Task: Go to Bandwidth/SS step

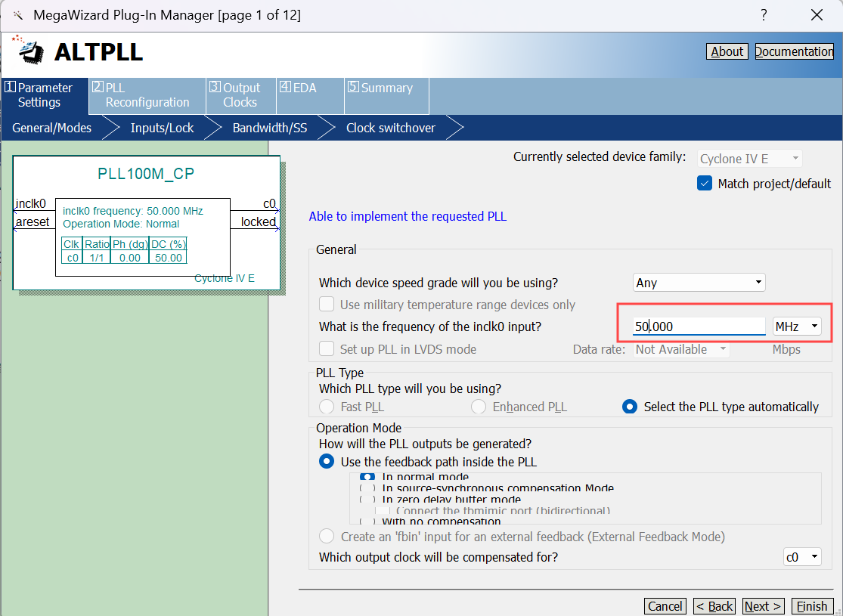Action: 270,128
